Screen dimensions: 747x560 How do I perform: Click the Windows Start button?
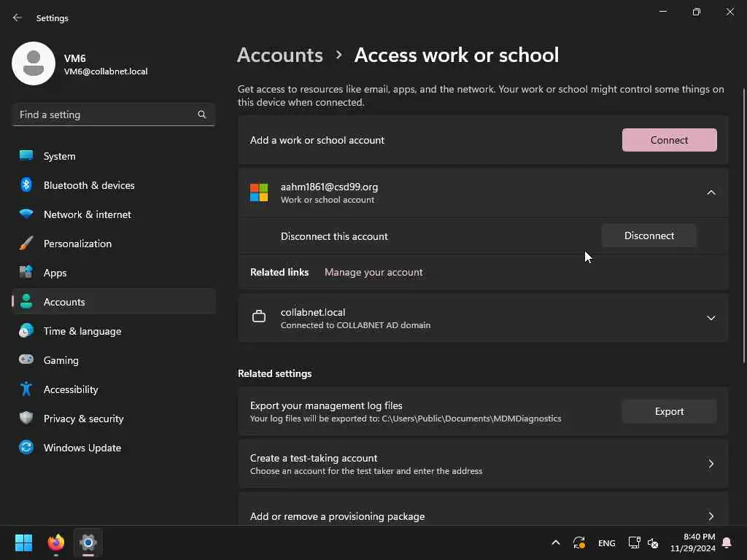point(24,542)
